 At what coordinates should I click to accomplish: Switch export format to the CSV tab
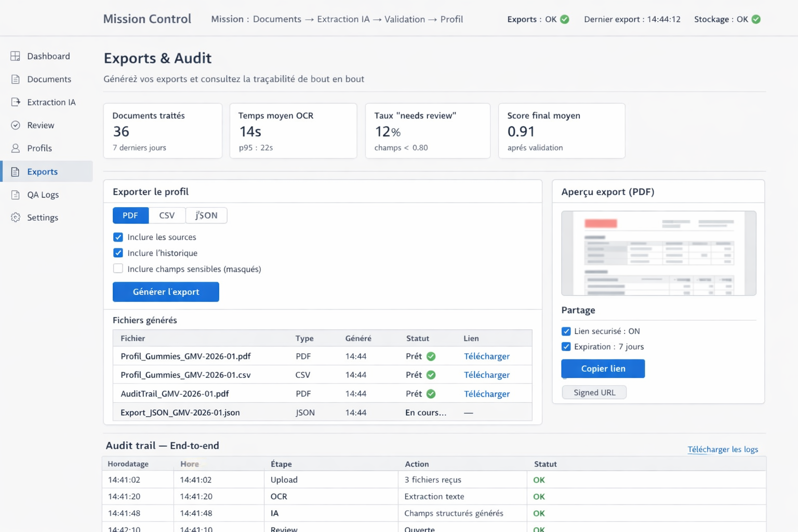tap(167, 216)
